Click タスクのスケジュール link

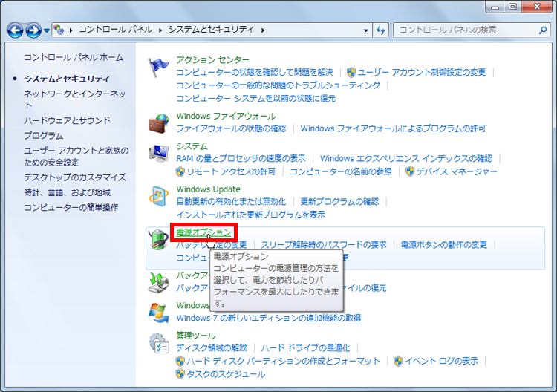coord(226,374)
